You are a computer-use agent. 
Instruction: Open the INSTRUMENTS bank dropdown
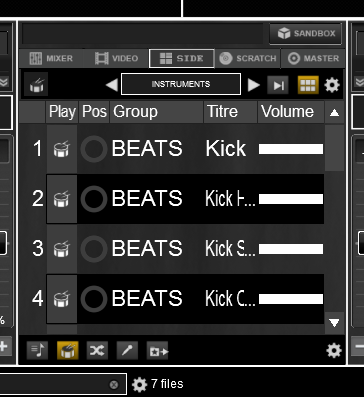pyautogui.click(x=181, y=84)
